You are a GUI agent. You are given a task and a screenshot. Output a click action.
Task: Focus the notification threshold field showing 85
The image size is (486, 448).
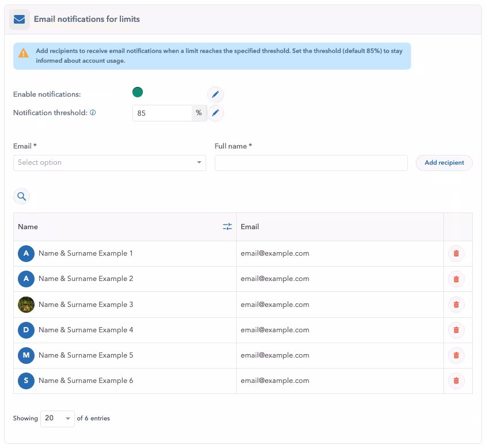click(x=162, y=113)
